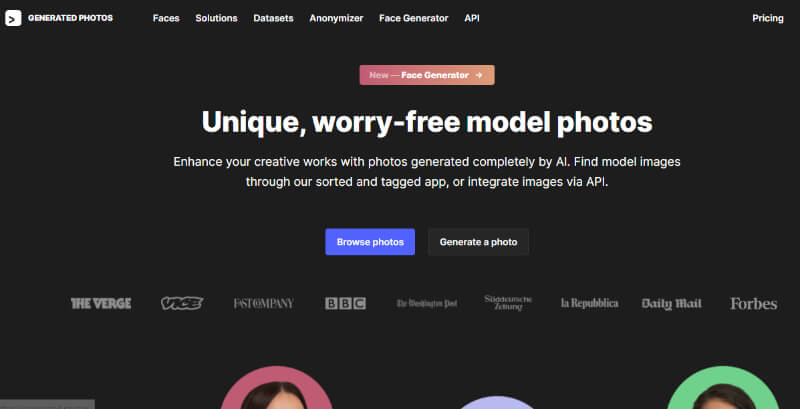Open the Faces menu item
This screenshot has height=409, width=800.
[166, 18]
